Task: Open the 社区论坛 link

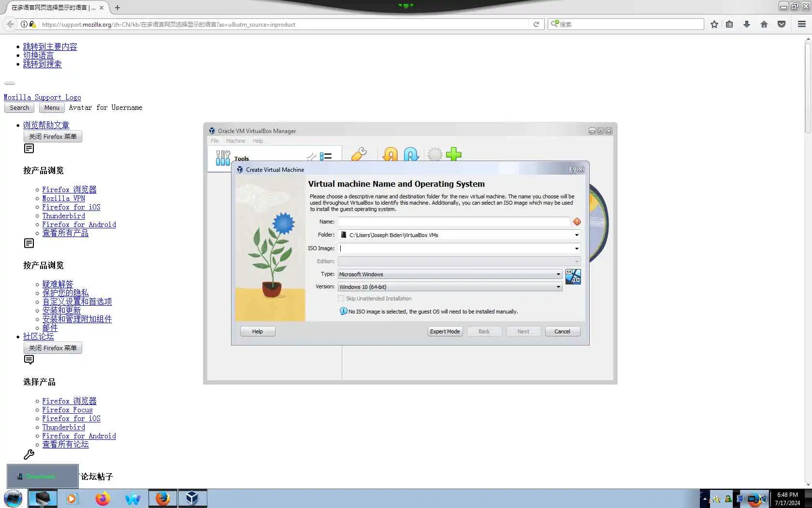Action: pos(39,336)
